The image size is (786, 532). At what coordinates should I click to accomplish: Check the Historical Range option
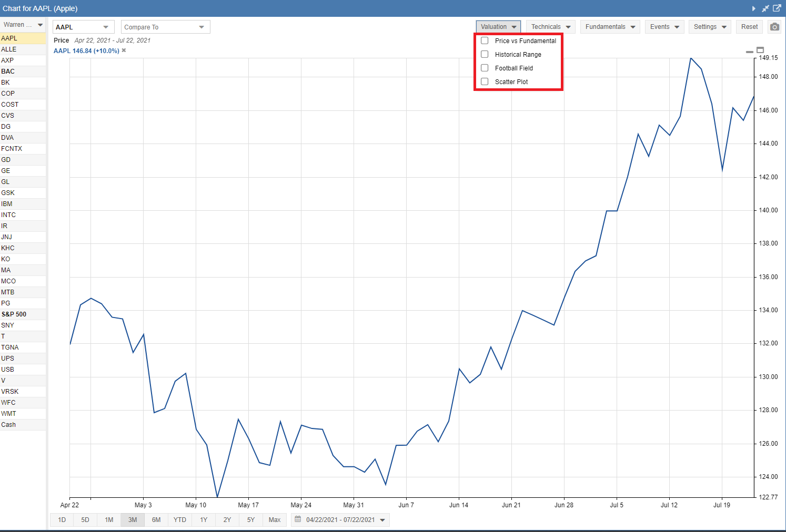(x=485, y=54)
